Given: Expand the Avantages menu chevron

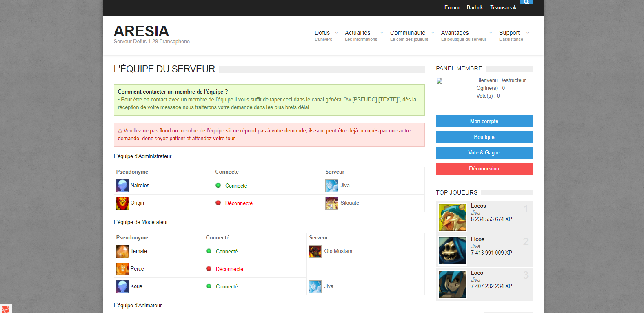Looking at the screenshot, I should pos(491,33).
